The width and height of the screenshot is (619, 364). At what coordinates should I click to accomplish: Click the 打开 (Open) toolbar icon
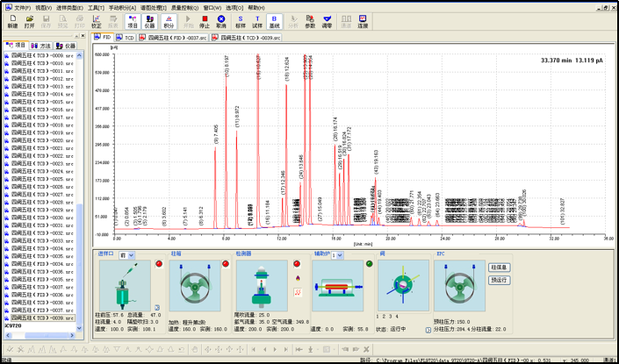tap(29, 22)
